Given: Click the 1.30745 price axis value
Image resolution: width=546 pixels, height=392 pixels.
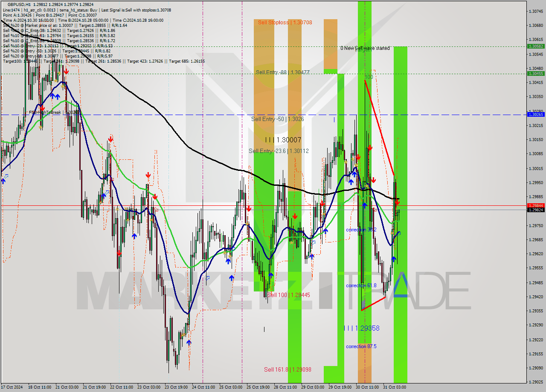Looking at the screenshot, I should [536, 11].
